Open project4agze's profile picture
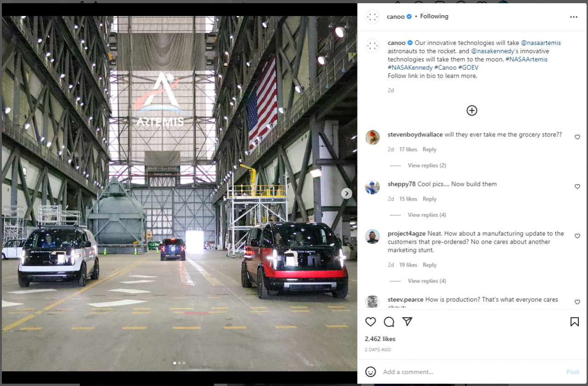 coord(373,236)
